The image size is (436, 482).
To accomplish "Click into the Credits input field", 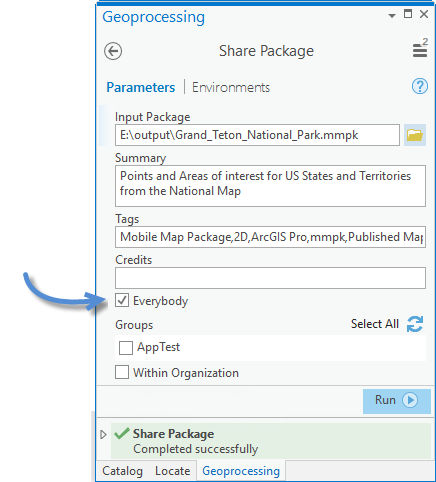I will pyautogui.click(x=270, y=278).
